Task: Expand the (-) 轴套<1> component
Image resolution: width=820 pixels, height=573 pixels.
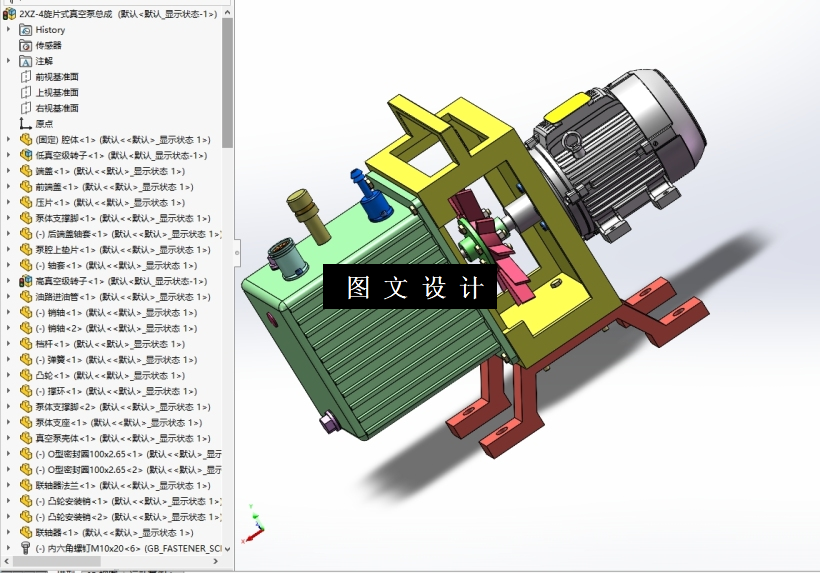Action: point(8,265)
